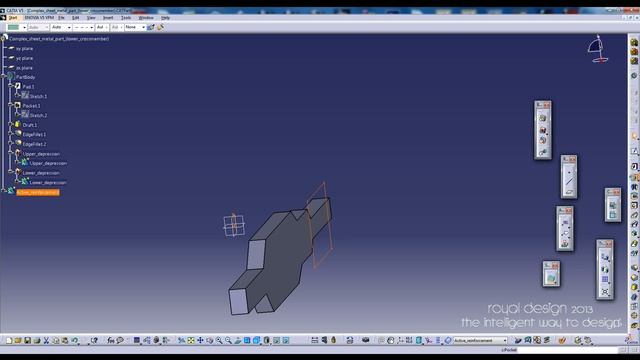The image size is (640, 360).
Task: Click the Zoom Out magnifier icon
Action: (228, 340)
